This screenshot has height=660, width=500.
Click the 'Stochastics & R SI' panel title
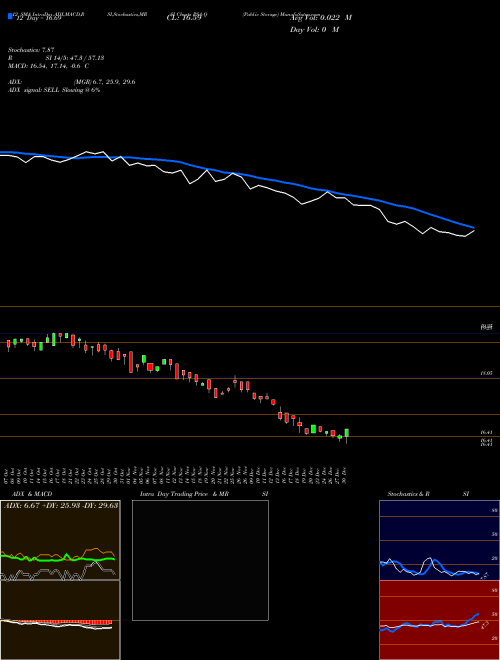(x=428, y=494)
